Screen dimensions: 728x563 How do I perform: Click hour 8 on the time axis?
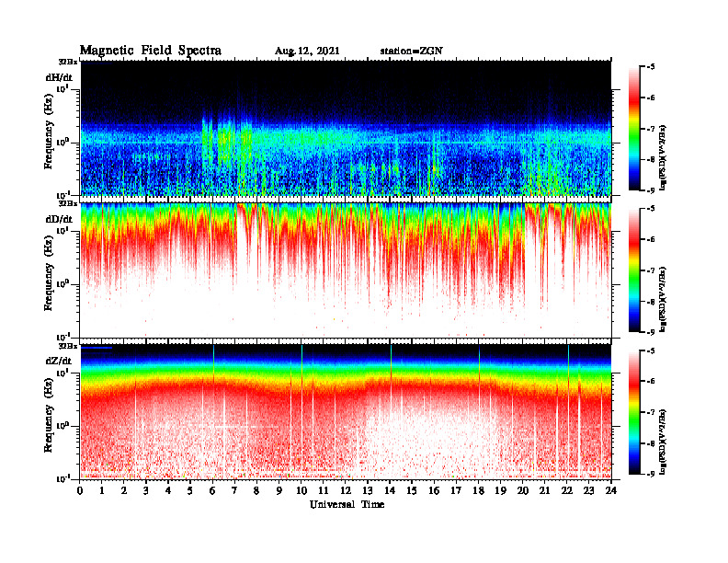tap(256, 490)
